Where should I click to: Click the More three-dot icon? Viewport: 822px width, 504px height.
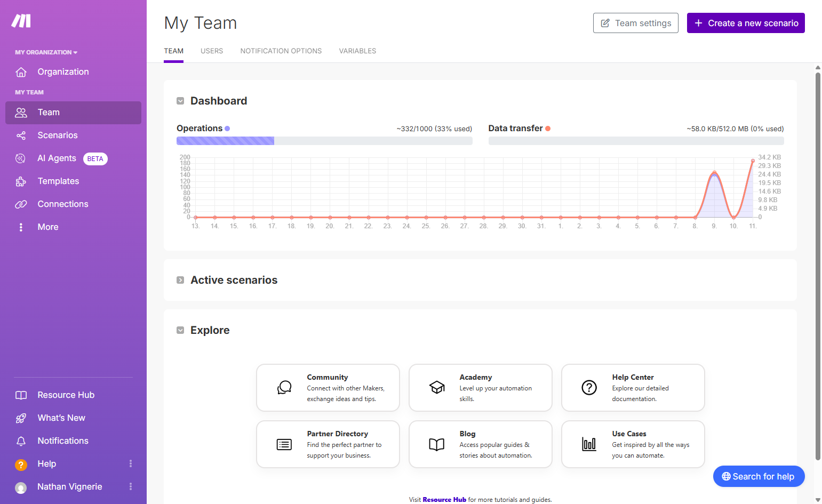click(x=21, y=227)
